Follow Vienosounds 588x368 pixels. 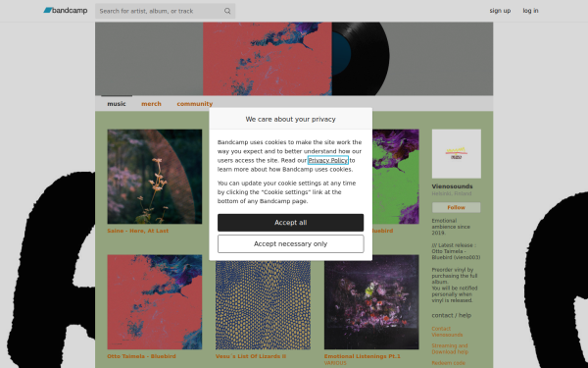457,207
